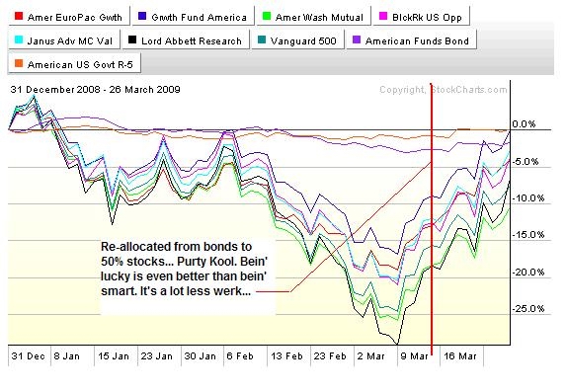Click the date range title text
567x392 pixels.
tap(96, 89)
